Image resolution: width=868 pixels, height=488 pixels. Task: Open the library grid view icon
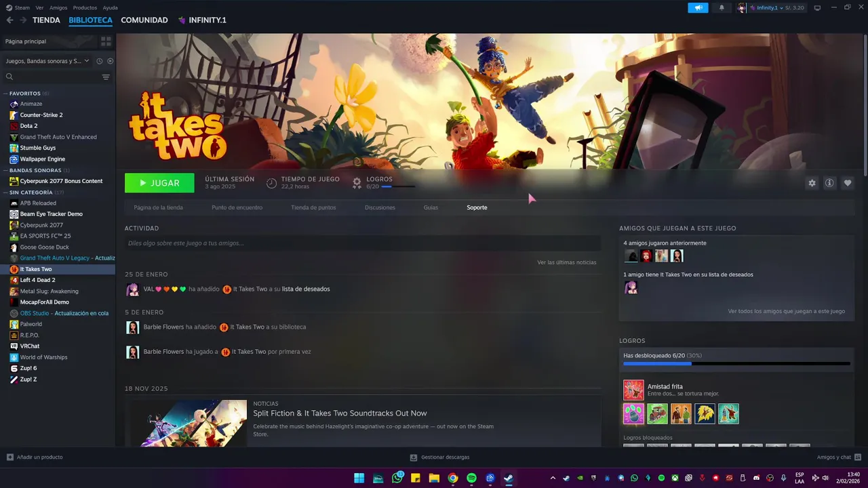click(106, 41)
